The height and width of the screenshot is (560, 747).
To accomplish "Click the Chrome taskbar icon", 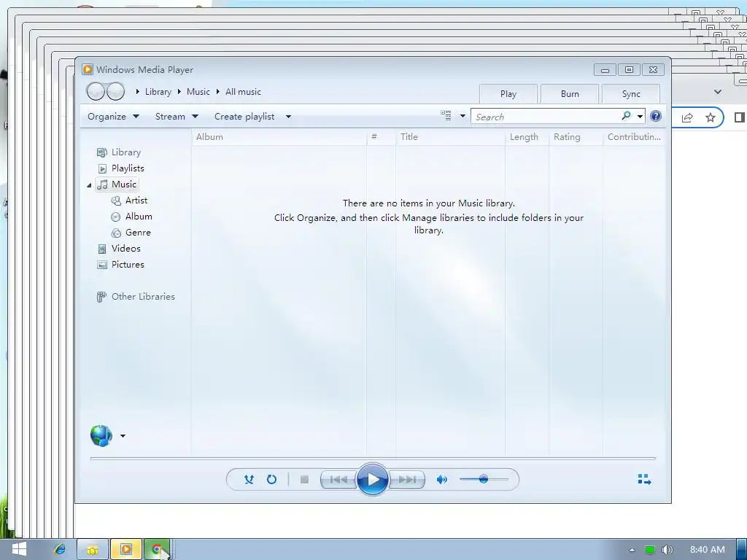I will 157,550.
